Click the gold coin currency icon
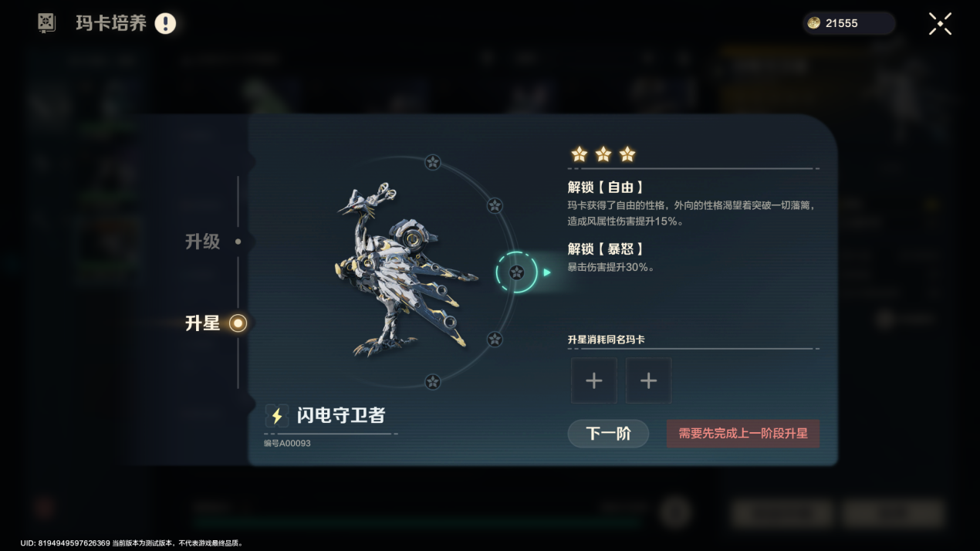This screenshot has width=980, height=551. pyautogui.click(x=813, y=23)
